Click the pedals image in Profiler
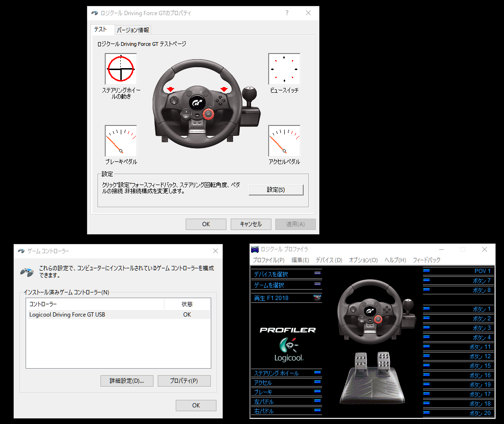 (x=373, y=379)
